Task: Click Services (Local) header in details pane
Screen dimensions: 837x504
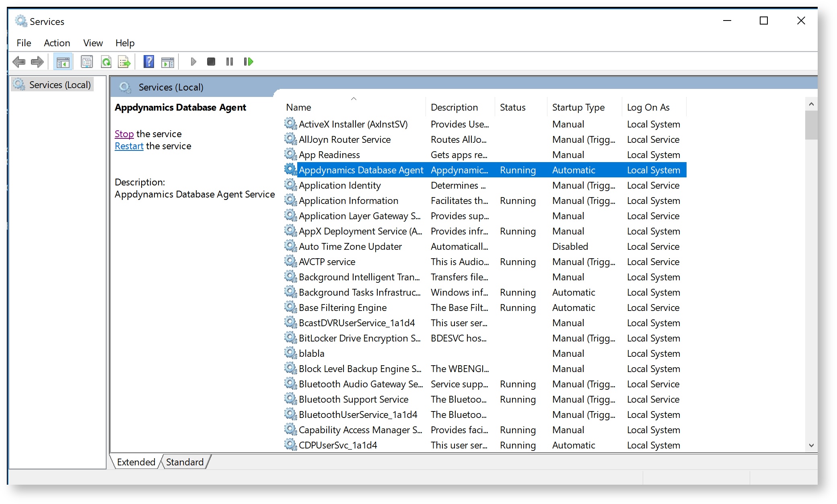Action: tap(171, 87)
